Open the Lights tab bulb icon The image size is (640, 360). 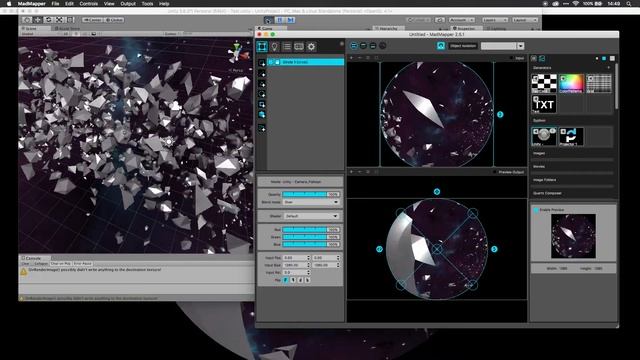pyautogui.click(x=275, y=47)
